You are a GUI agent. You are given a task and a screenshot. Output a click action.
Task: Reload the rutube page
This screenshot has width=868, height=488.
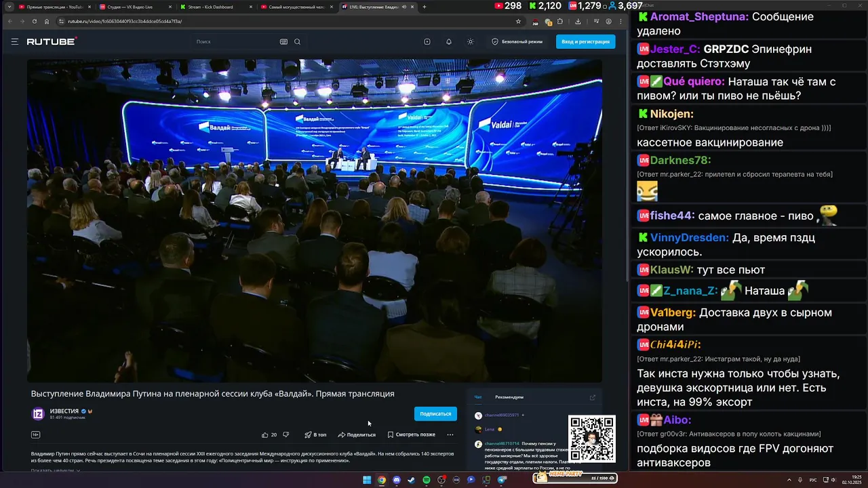pos(34,21)
